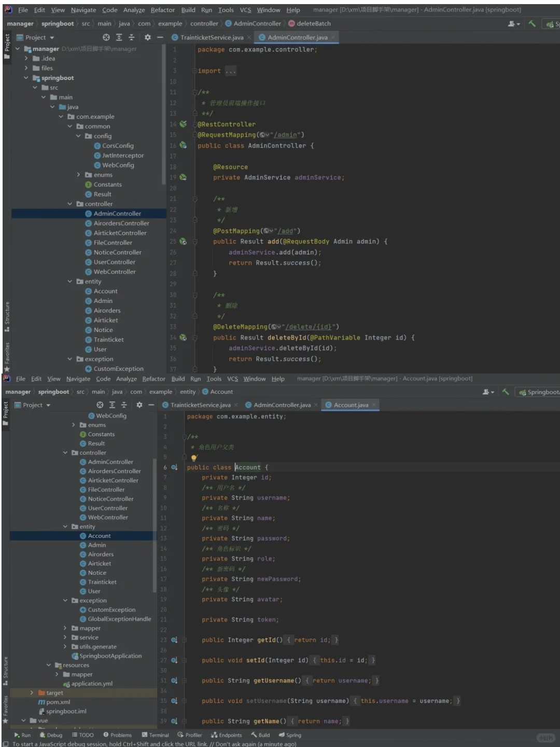Collapse the config folder in the AdminController window tree
Image resolution: width=560 pixels, height=747 pixels.
point(79,136)
